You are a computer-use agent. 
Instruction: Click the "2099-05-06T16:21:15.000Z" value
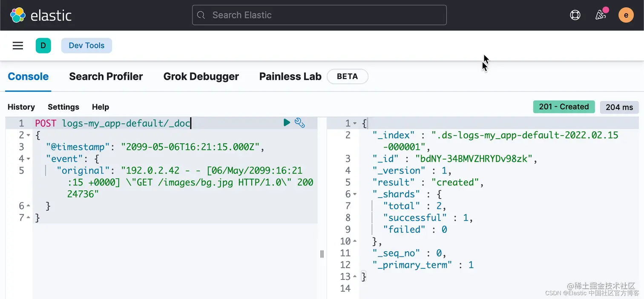point(191,147)
